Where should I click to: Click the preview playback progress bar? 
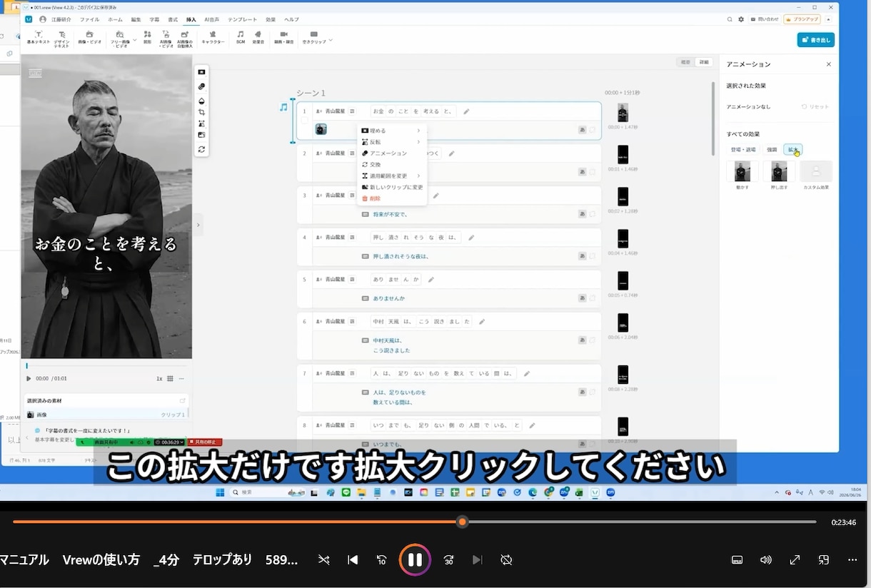107,365
